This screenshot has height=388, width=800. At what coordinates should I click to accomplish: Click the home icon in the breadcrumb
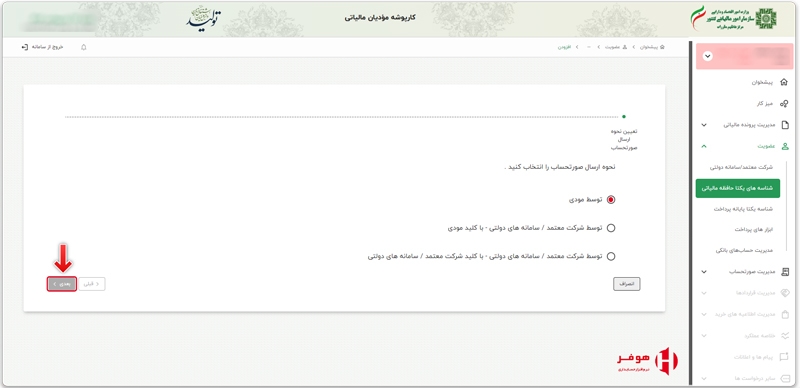(662, 47)
